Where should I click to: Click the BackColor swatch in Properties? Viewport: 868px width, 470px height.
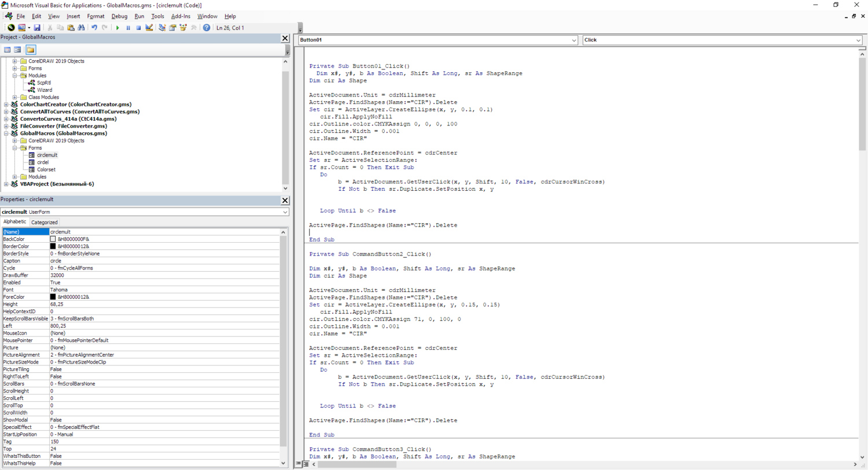coord(53,239)
